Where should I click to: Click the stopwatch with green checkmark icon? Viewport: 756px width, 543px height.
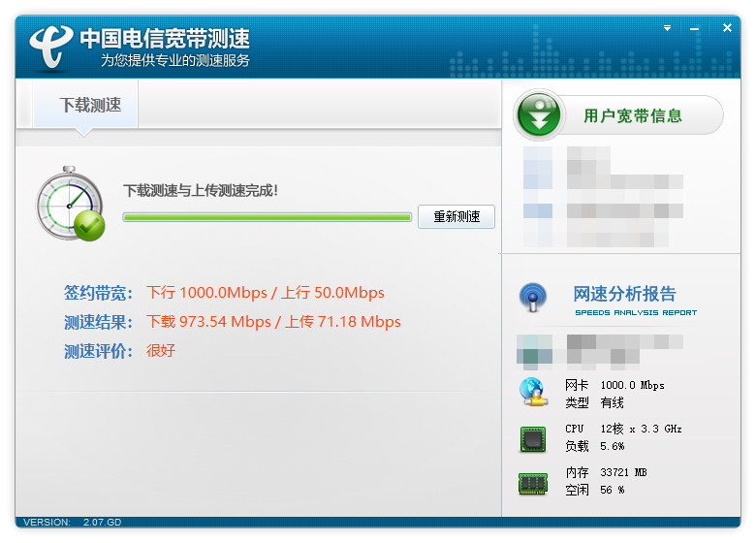tap(71, 204)
